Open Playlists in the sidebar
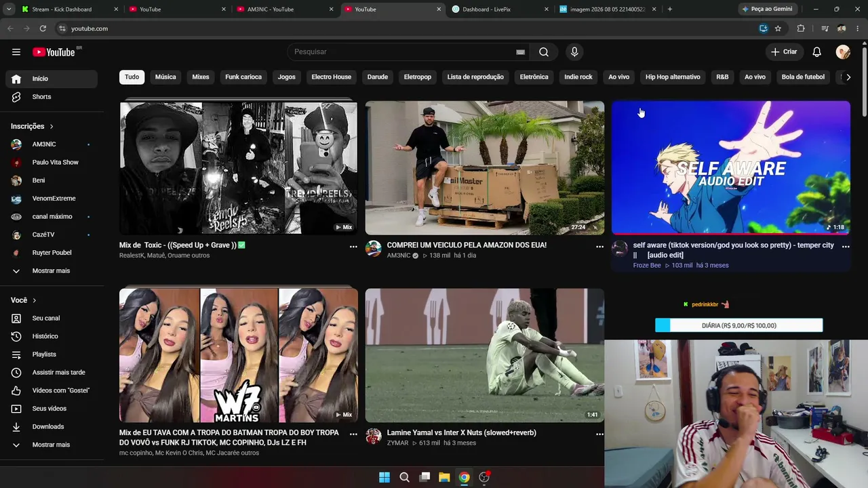868x488 pixels. pyautogui.click(x=52, y=354)
